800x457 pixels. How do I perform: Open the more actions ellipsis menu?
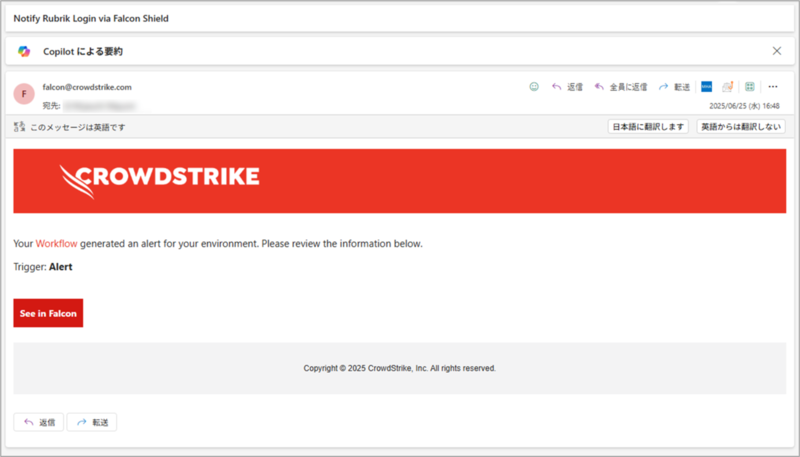pyautogui.click(x=773, y=87)
